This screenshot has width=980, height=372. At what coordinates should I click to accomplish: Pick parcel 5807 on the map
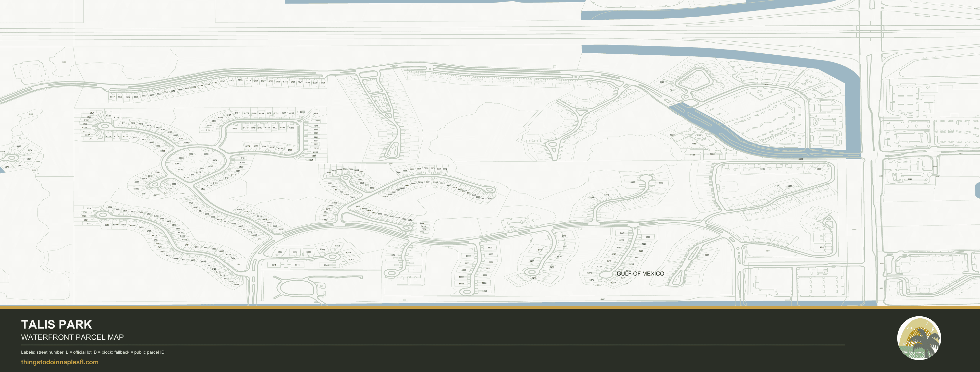(187, 88)
